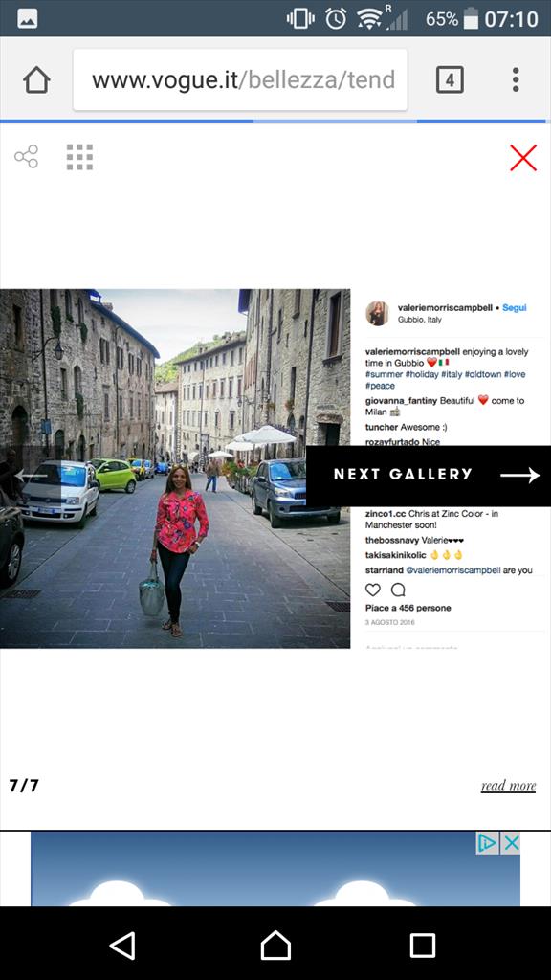Open the tab switcher showing 4 tabs
The image size is (551, 980).
450,80
